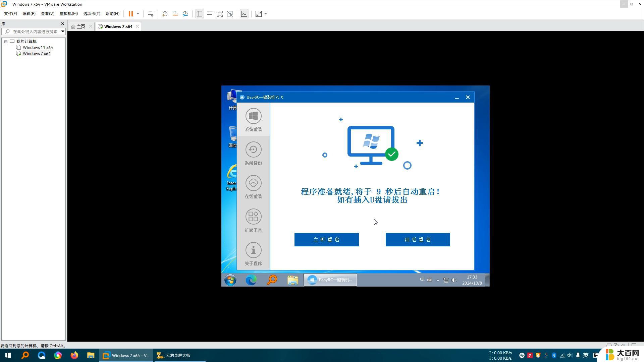Close the 库 library panel
Image resolution: width=644 pixels, height=362 pixels.
point(62,24)
